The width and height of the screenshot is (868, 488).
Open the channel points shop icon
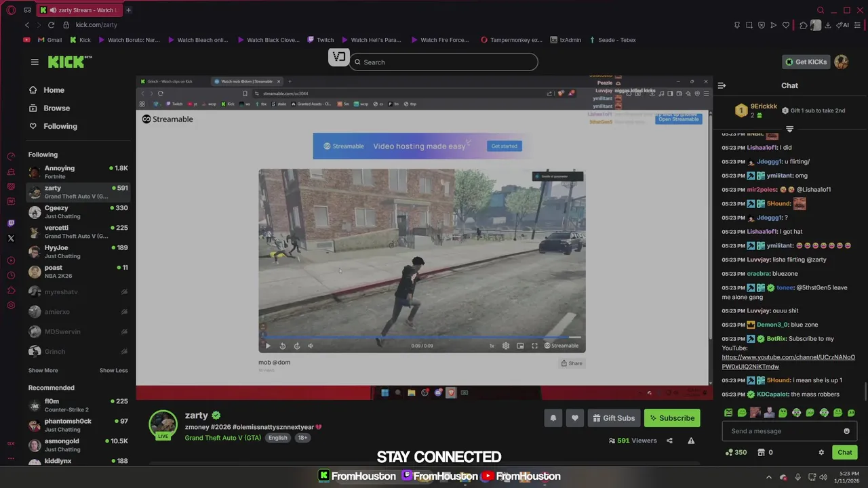(x=761, y=452)
